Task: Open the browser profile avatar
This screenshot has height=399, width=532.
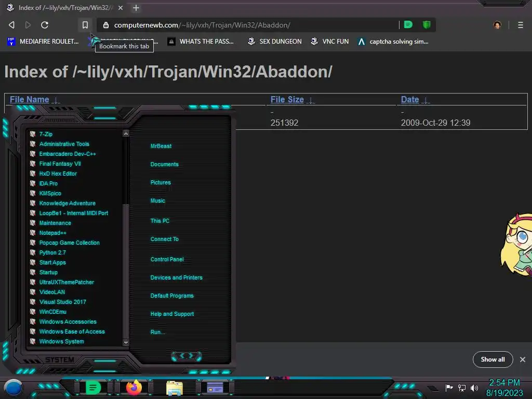Action: pos(497,25)
